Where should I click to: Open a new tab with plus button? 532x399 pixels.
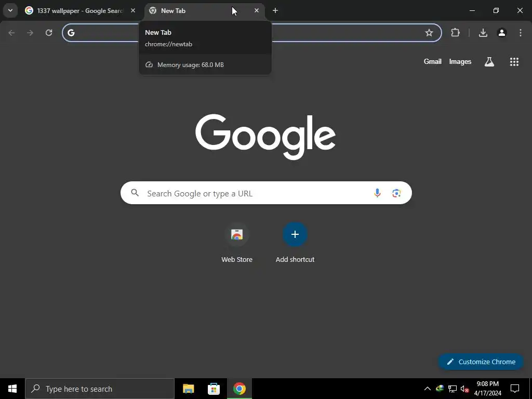[275, 10]
